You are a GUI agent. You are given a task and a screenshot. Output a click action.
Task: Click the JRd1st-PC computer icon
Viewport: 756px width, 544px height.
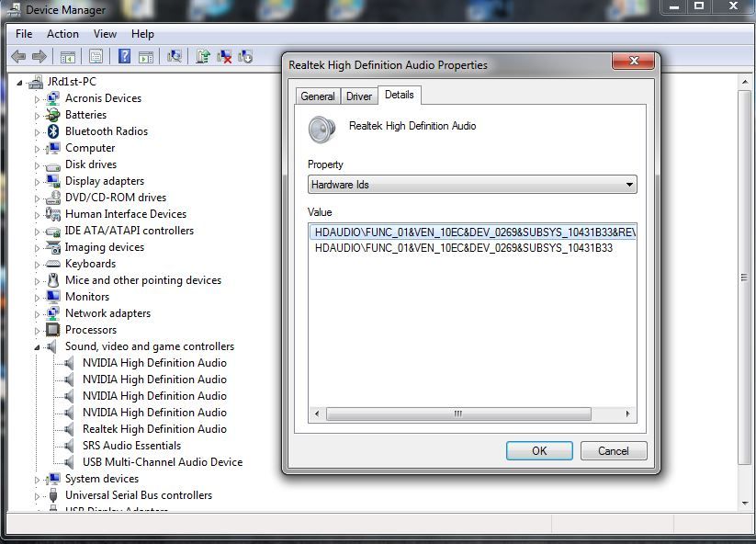click(x=35, y=82)
